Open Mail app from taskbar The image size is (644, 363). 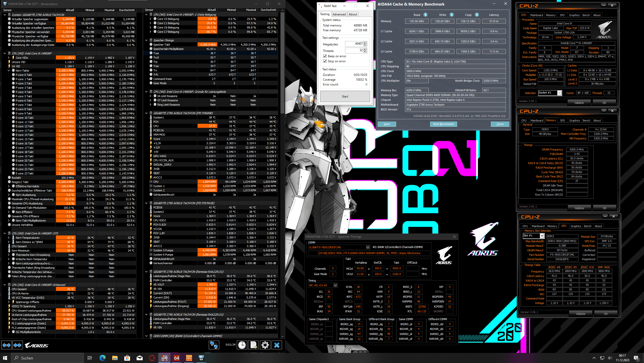click(140, 358)
